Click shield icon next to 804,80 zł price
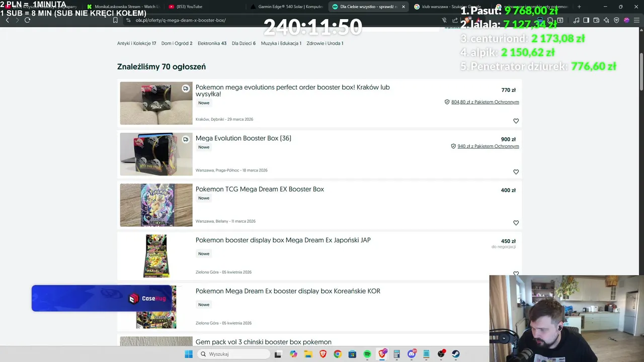The width and height of the screenshot is (644, 362). pos(447,102)
